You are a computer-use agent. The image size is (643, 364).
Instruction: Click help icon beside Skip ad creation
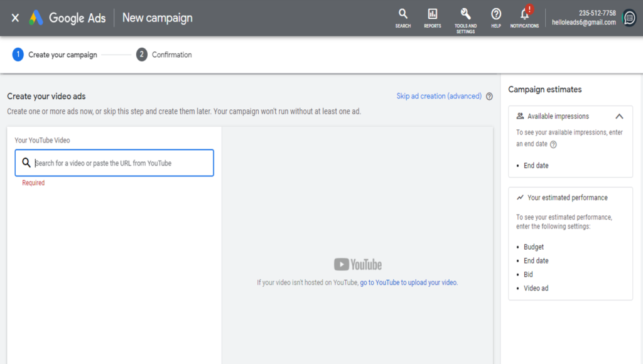489,97
